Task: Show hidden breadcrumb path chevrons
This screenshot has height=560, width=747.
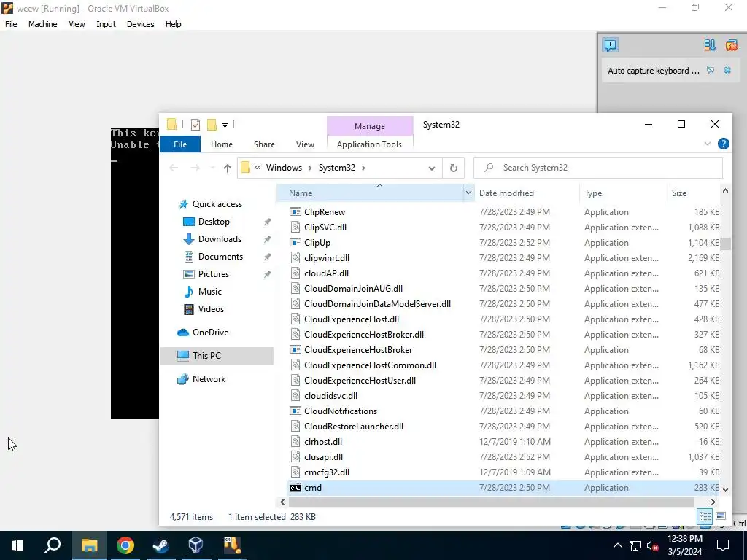Action: [258, 168]
